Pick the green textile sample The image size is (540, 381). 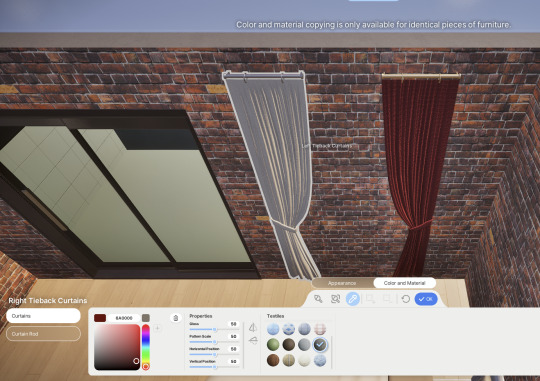click(x=273, y=344)
